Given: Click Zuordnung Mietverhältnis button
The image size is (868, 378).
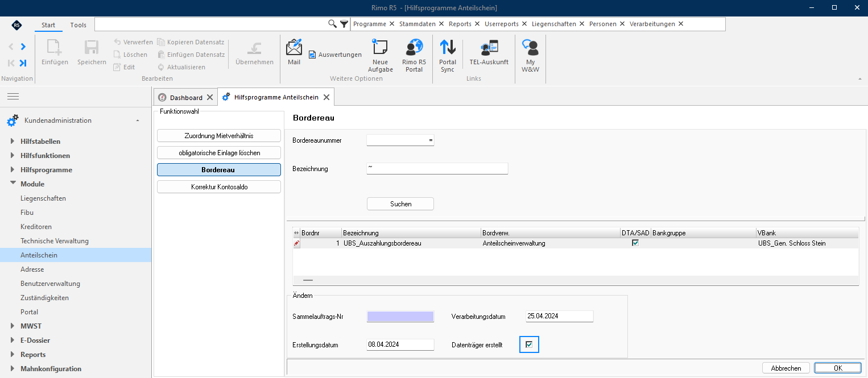Looking at the screenshot, I should point(219,136).
